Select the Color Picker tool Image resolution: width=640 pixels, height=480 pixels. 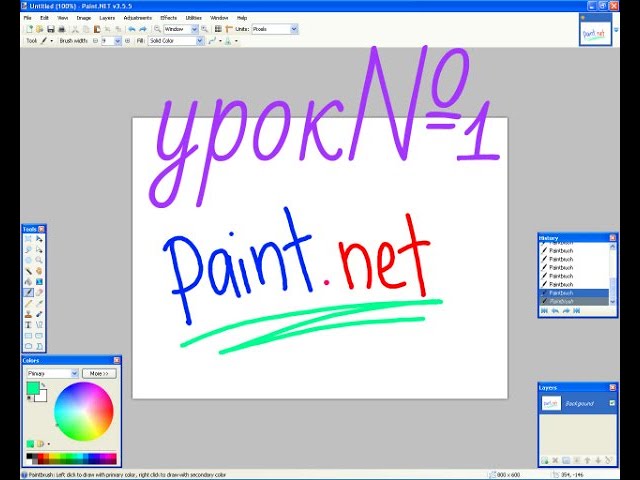click(x=39, y=303)
